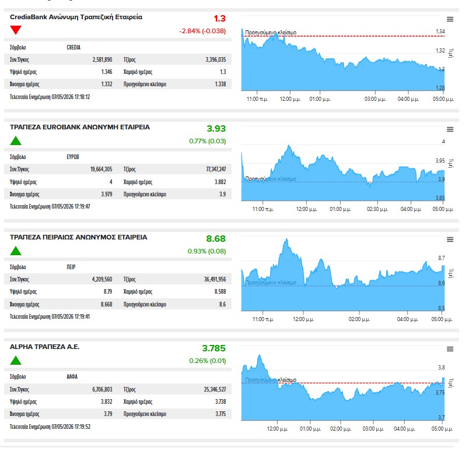Click the green up arrow for Eurobank
Viewport: 476px width, 451px height.
tap(16, 141)
